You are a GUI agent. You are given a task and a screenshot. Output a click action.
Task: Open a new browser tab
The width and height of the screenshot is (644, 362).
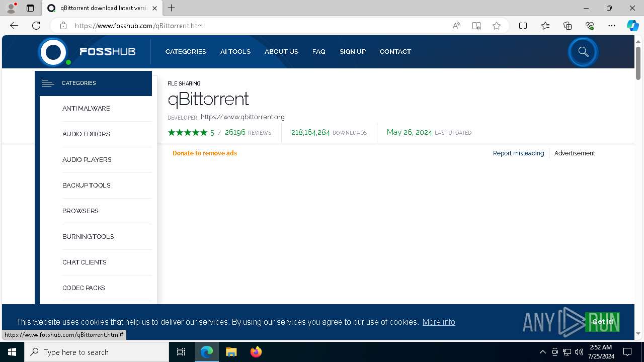(x=172, y=8)
